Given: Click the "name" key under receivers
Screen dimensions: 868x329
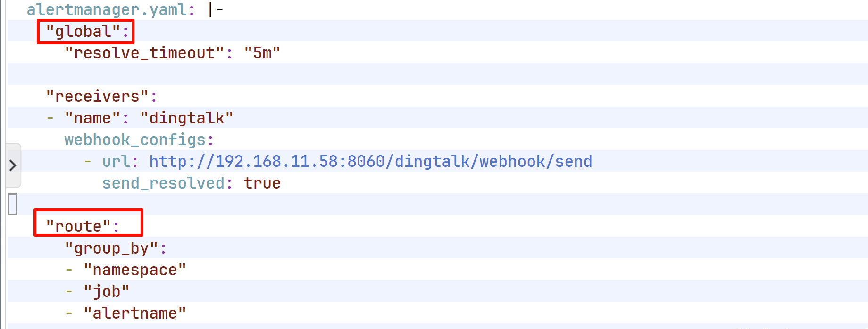Looking at the screenshot, I should [92, 118].
